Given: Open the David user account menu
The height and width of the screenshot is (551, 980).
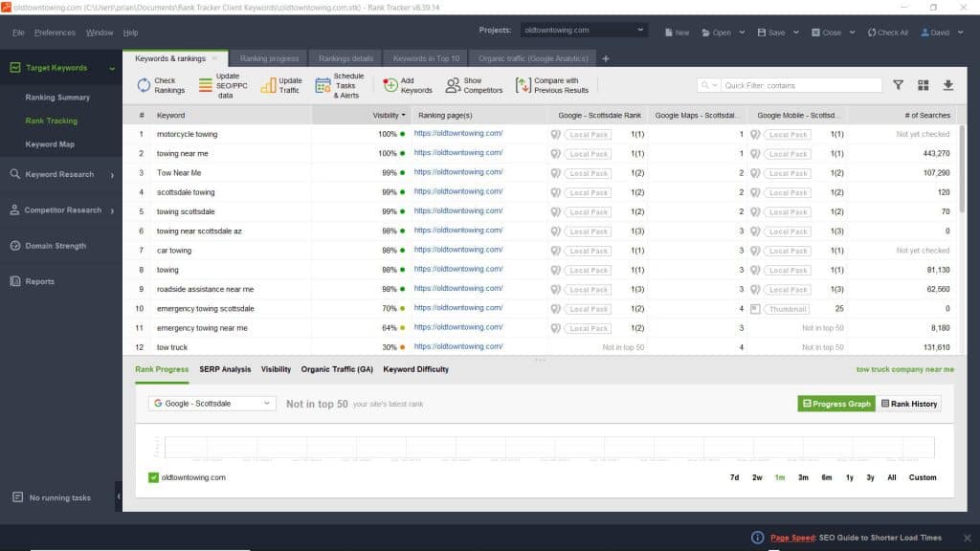Looking at the screenshot, I should (x=942, y=33).
